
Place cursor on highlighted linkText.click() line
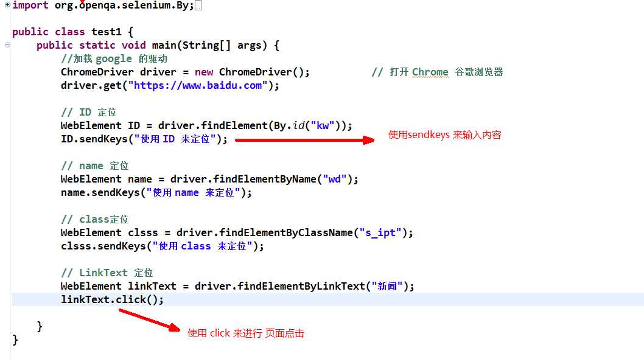(x=327, y=299)
